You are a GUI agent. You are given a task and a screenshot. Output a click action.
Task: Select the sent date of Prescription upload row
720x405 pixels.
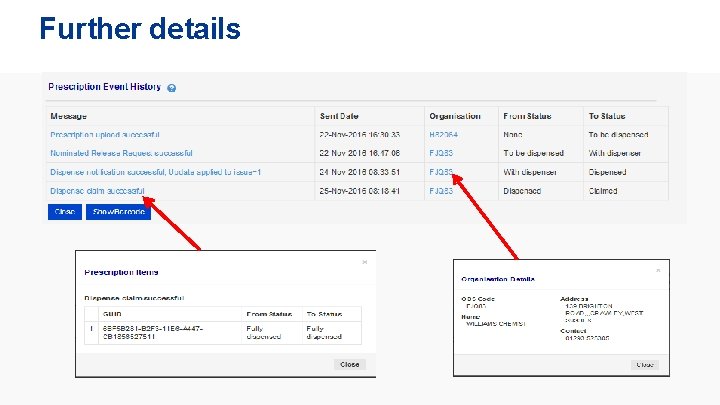360,135
